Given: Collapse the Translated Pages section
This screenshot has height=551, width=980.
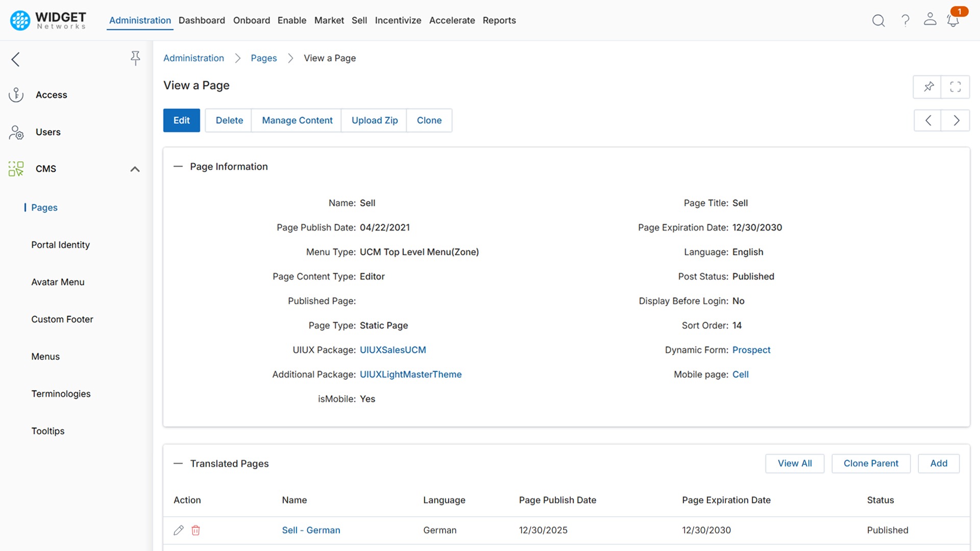Looking at the screenshot, I should 178,463.
